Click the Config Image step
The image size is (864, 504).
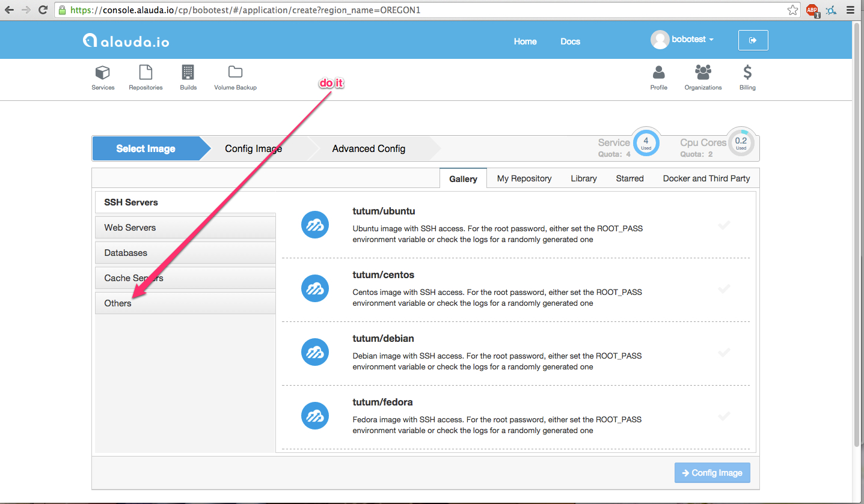253,148
